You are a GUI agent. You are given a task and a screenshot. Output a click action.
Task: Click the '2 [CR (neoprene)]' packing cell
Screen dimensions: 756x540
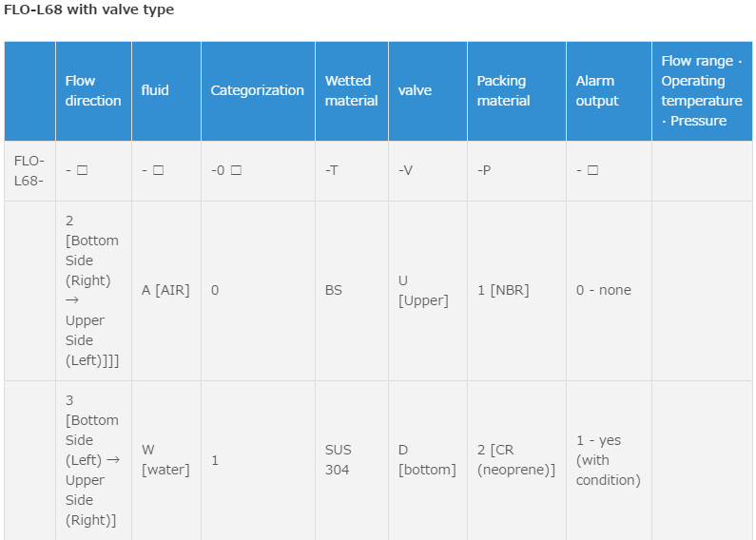[x=515, y=460]
